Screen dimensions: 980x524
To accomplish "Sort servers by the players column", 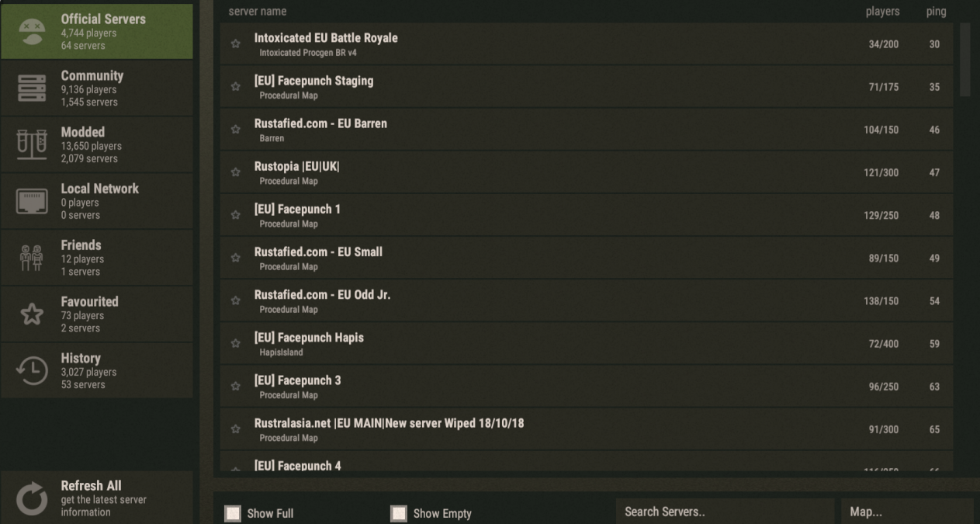I will pyautogui.click(x=882, y=12).
